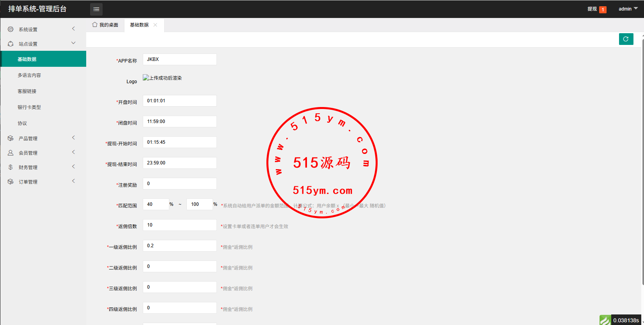Click the green refresh icon button
Image resolution: width=644 pixels, height=325 pixels.
point(626,39)
